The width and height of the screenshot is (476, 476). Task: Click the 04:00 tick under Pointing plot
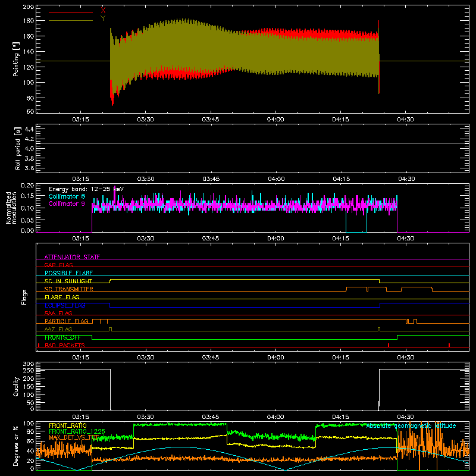[275, 120]
